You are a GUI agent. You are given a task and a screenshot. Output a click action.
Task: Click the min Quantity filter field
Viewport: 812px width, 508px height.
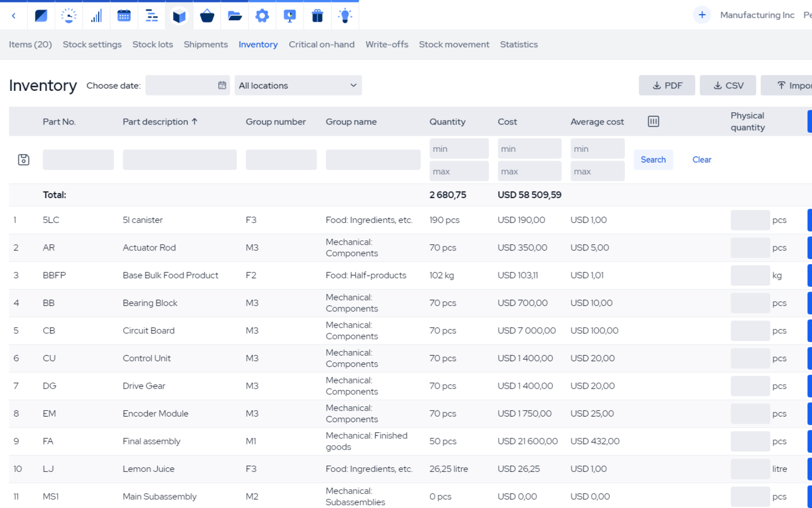click(459, 148)
